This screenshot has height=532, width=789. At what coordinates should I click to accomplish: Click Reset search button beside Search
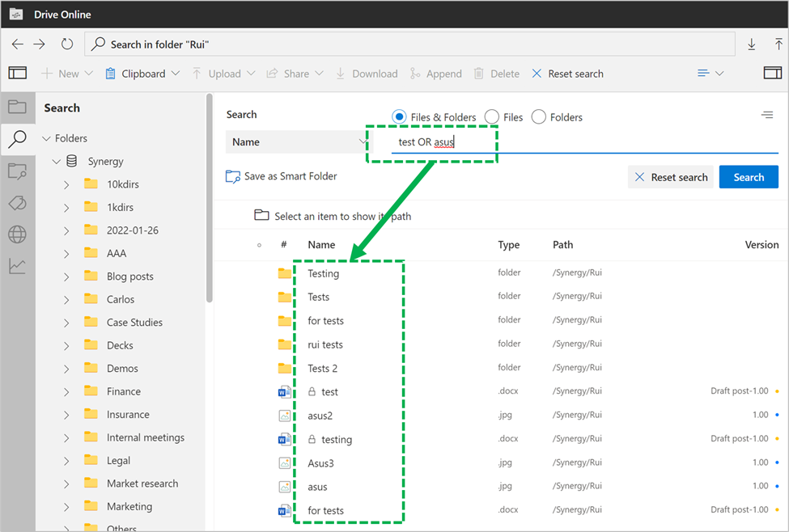pos(671,177)
